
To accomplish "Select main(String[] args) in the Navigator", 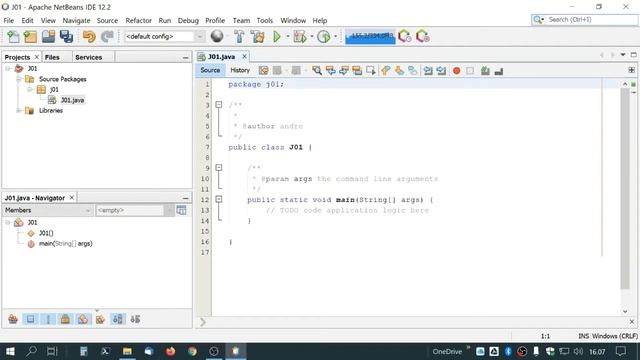I will click(x=65, y=244).
